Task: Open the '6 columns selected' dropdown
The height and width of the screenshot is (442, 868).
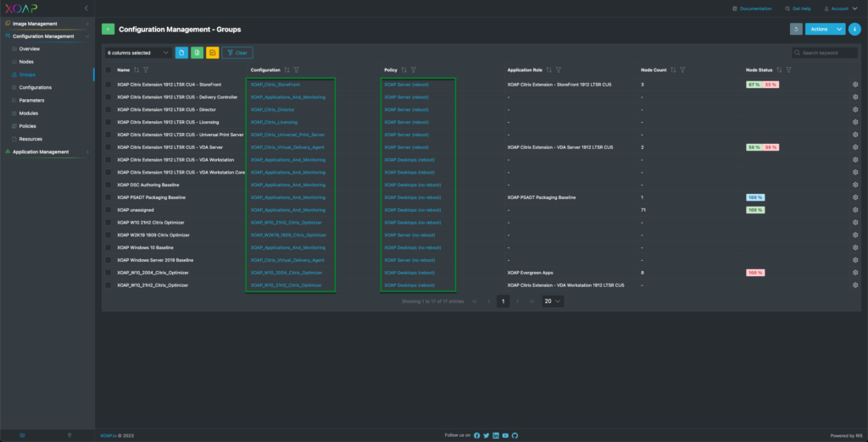Action: click(138, 52)
